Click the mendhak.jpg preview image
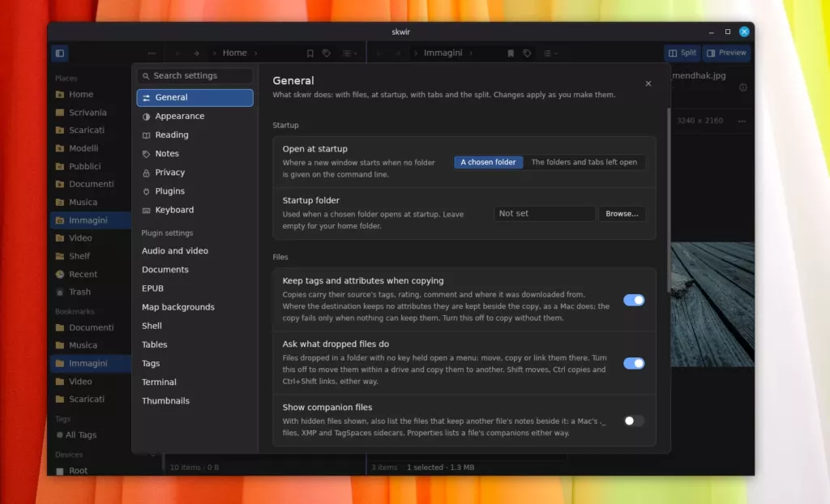830x504 pixels. pyautogui.click(x=712, y=305)
